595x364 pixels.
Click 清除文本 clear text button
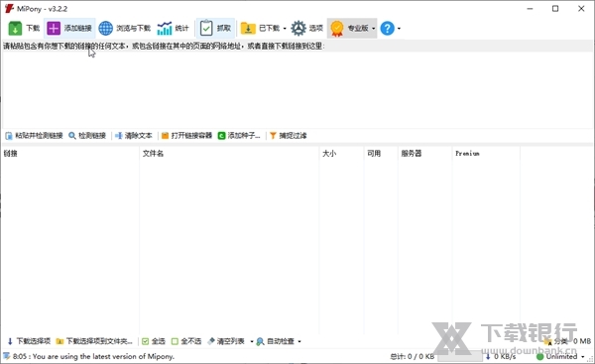tap(134, 136)
